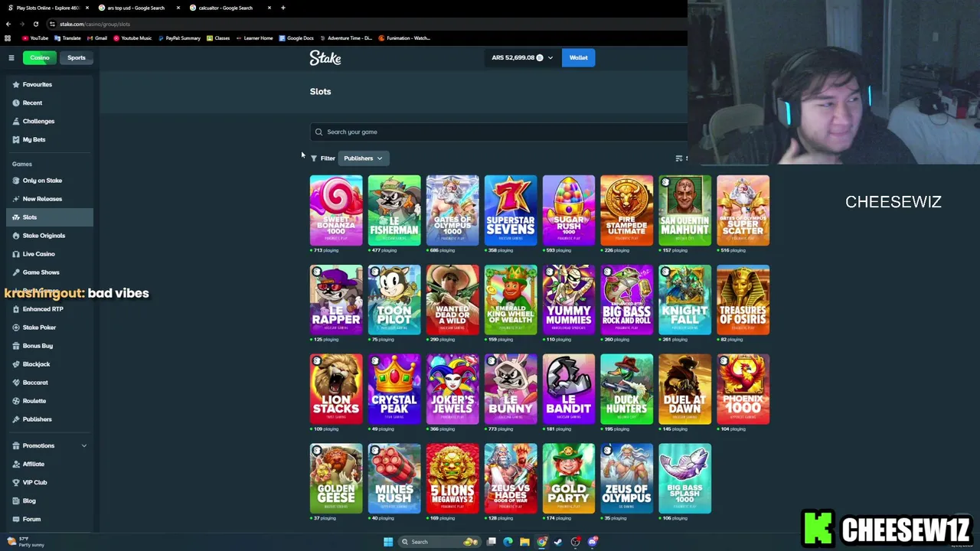Open a new browser tab with plus

283,8
